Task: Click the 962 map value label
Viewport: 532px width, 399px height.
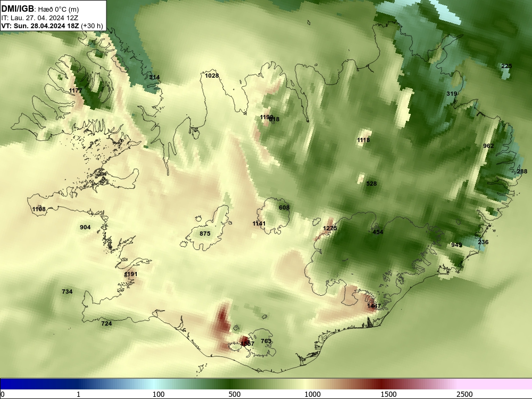Action: point(488,146)
